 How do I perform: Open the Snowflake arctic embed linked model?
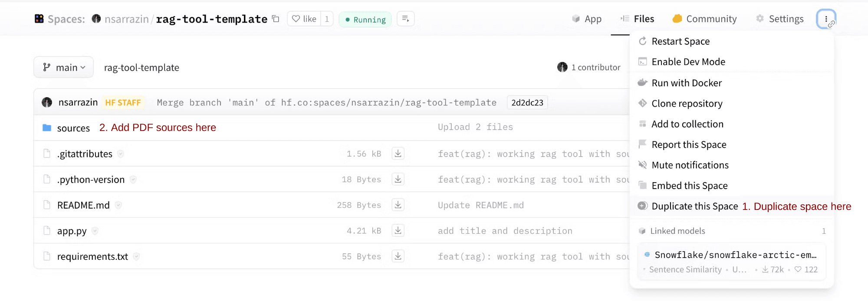732,262
